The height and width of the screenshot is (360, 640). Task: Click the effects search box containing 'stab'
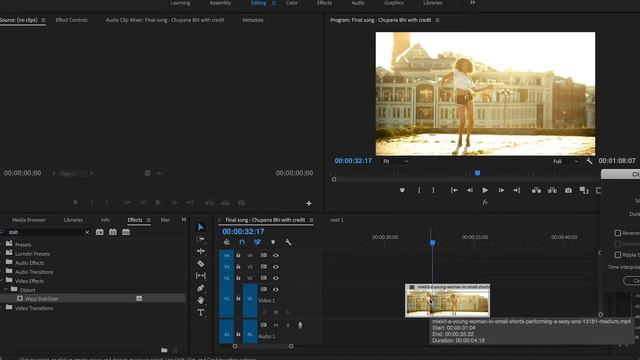coord(45,232)
